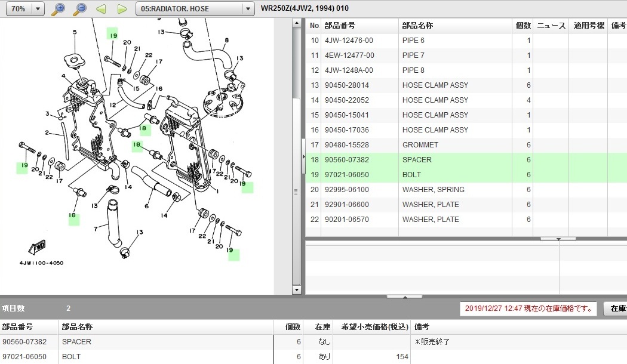Viewport: 627px width, 364px height.
Task: Click the No. column header
Action: click(x=314, y=26)
